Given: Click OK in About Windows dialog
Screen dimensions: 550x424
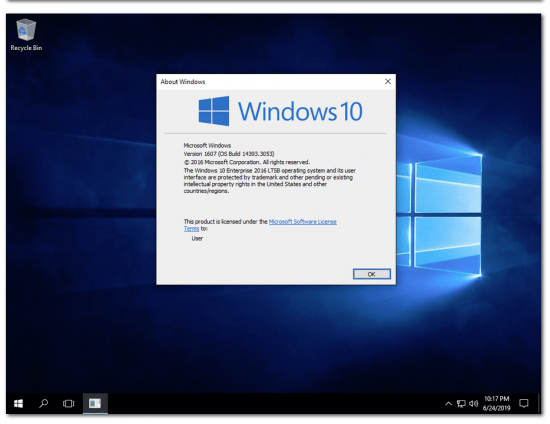Looking at the screenshot, I should coord(371,274).
